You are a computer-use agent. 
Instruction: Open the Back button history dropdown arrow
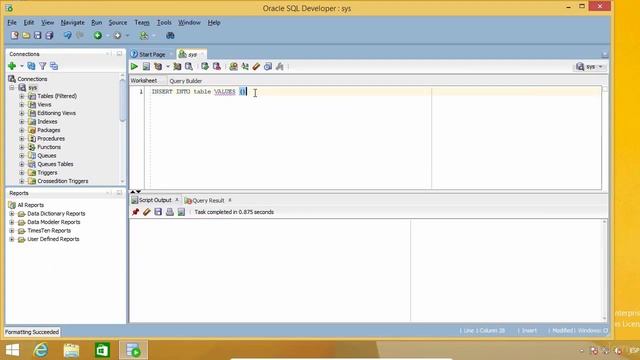[107, 36]
